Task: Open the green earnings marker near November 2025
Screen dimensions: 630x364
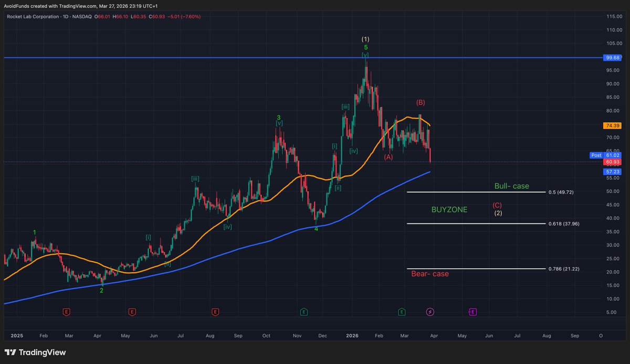Action: click(303, 312)
